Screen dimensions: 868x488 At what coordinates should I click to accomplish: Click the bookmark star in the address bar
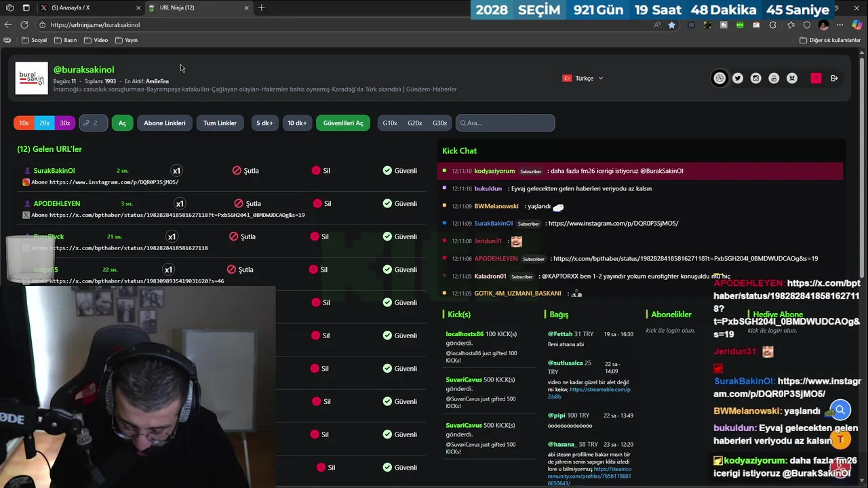[671, 24]
